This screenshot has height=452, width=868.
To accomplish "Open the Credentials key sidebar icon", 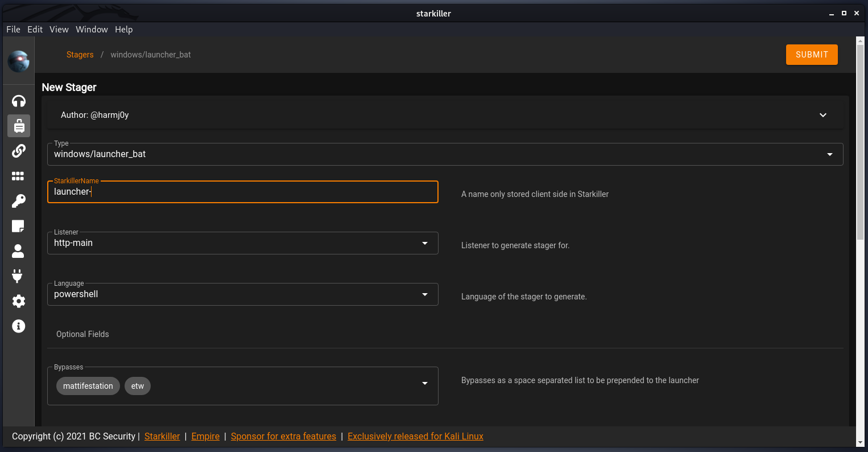I will (x=19, y=201).
